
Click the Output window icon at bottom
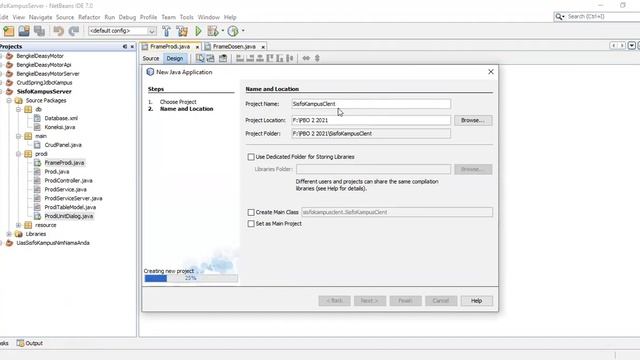coord(20,343)
